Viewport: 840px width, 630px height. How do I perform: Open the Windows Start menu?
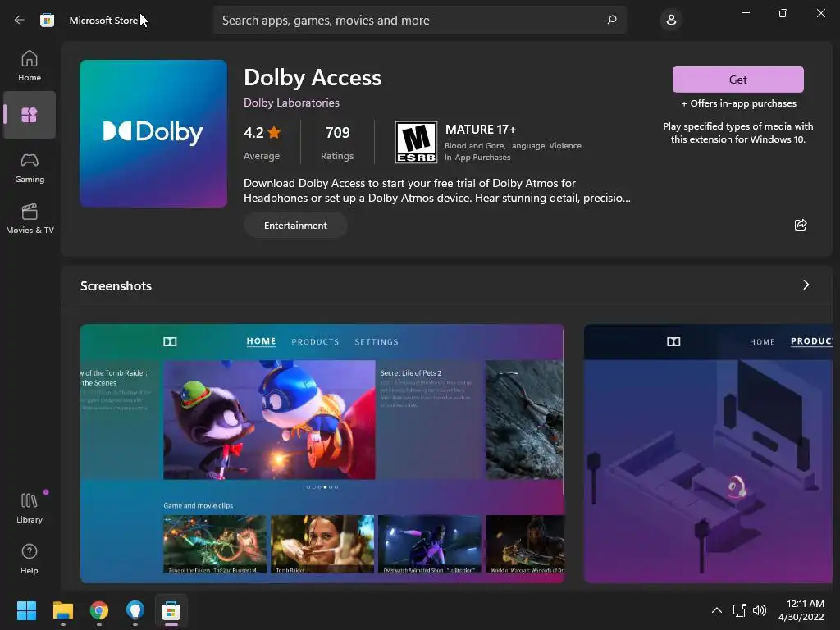[26, 610]
